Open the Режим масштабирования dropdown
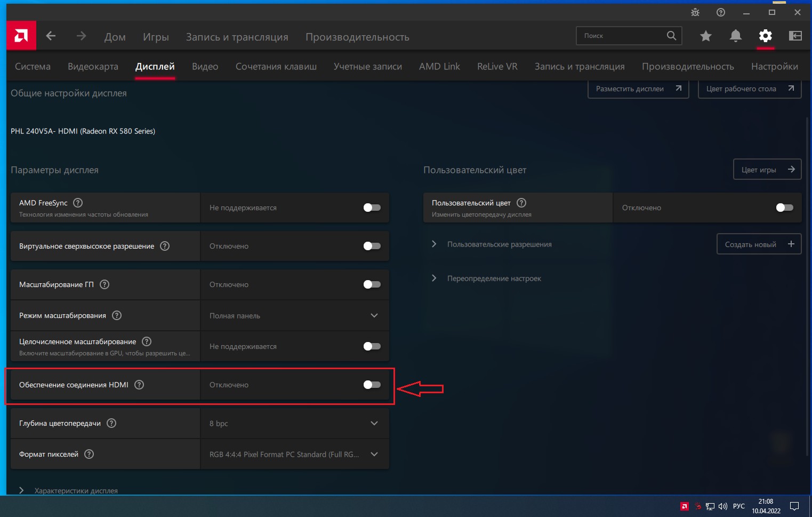 click(295, 315)
